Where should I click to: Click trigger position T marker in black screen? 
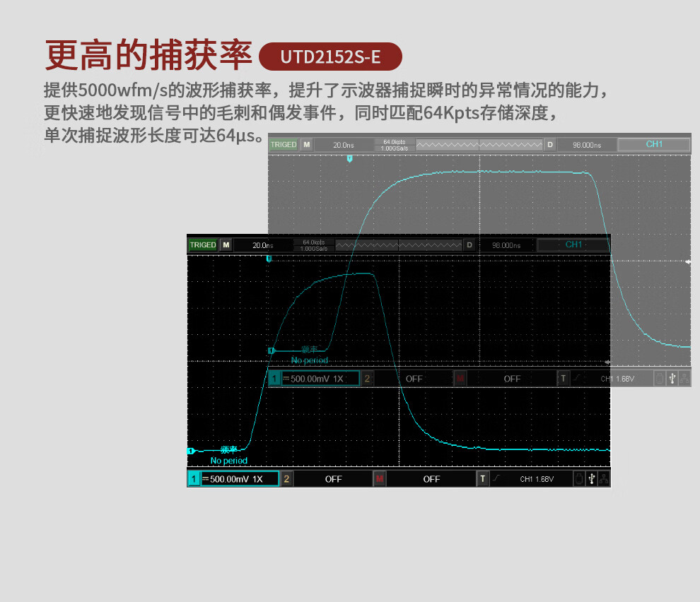pos(269,259)
